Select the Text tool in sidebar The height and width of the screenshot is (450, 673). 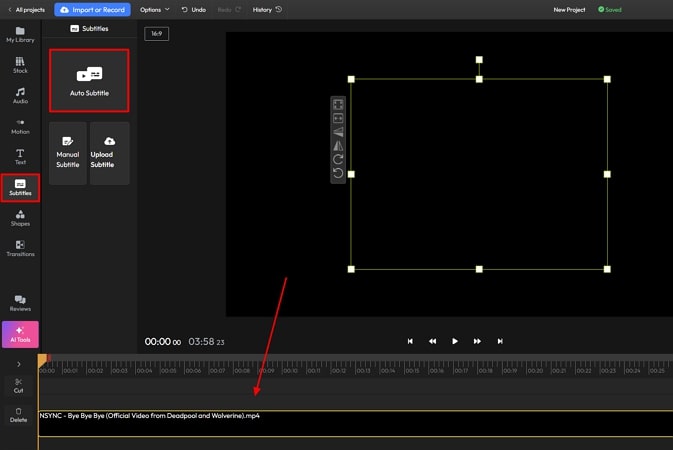(x=20, y=156)
